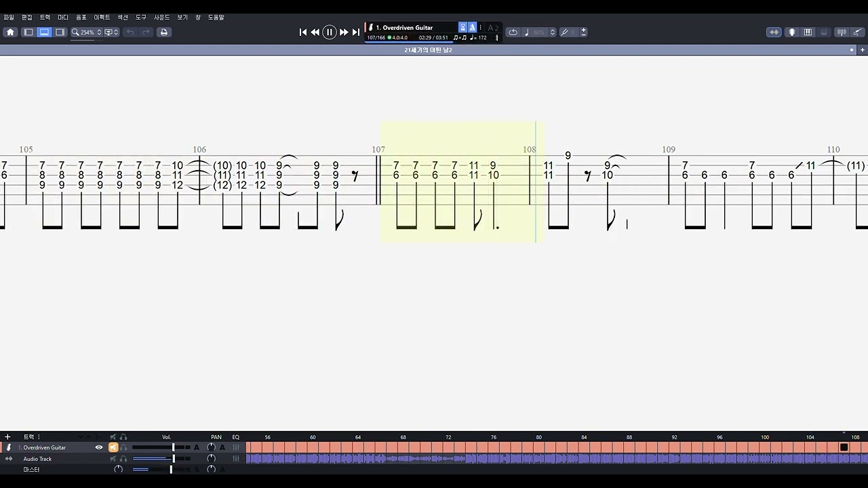
Task: Open the 사운드 menu
Action: pyautogui.click(x=161, y=18)
